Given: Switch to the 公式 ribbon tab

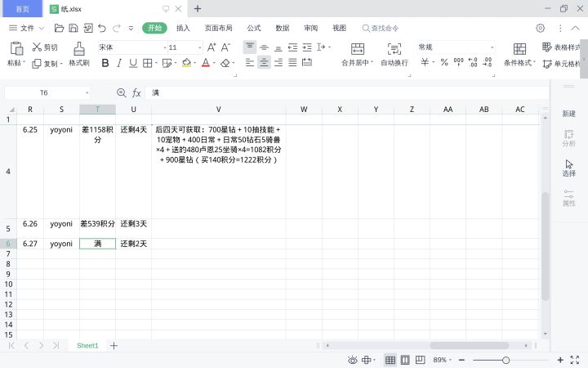Looking at the screenshot, I should click(x=254, y=28).
